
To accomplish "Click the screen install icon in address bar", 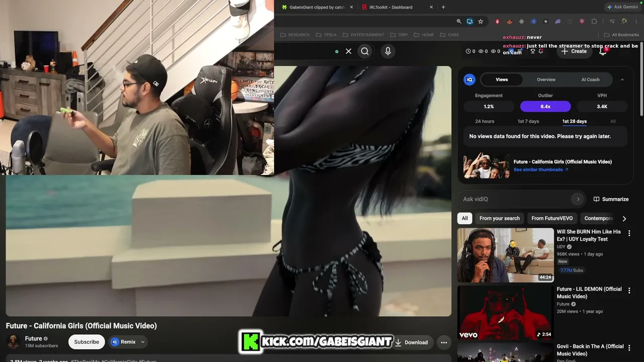I will (470, 22).
